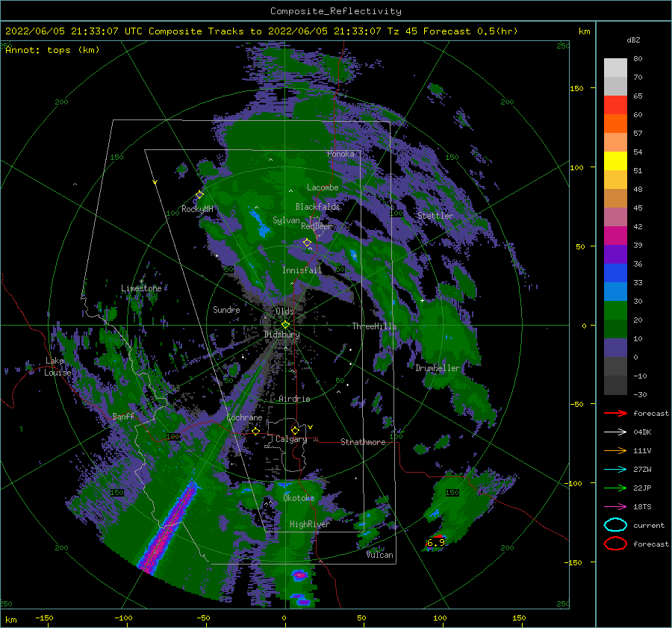Click the cyan current ellipse legend icon
The height and width of the screenshot is (628, 672).
615,525
